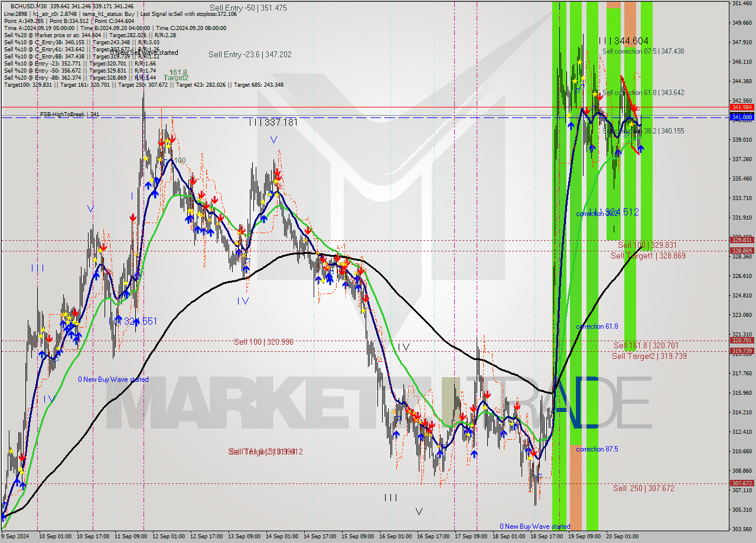Click the 319.739 price tag on axis
The height and width of the screenshot is (543, 756).
pyautogui.click(x=742, y=351)
